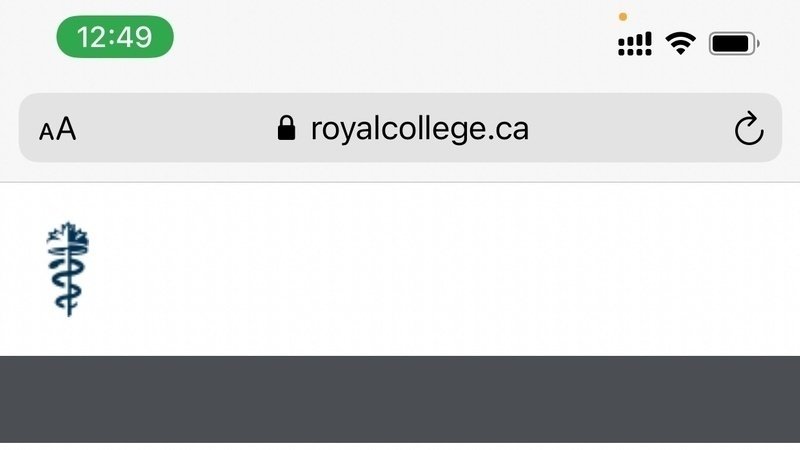
Task: Click the maple leaf atop the logo
Action: tap(68, 234)
